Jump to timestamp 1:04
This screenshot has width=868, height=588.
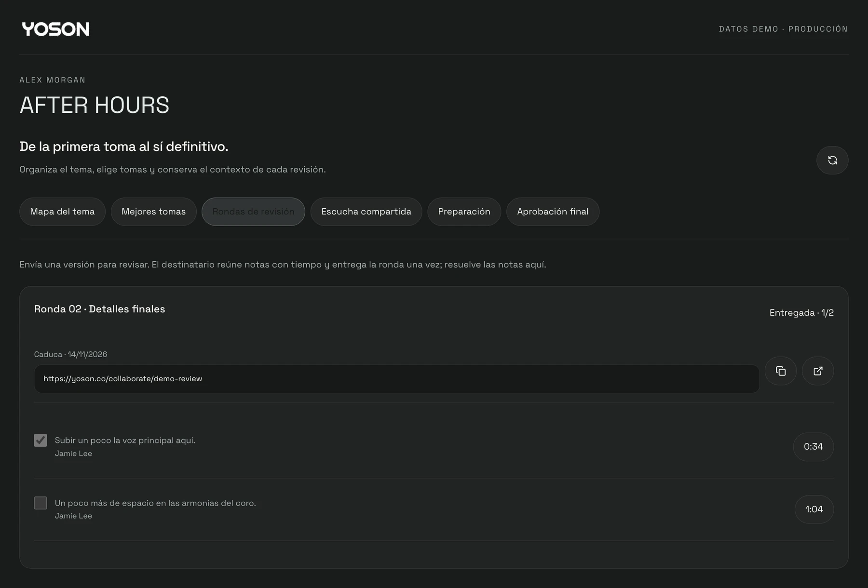814,509
